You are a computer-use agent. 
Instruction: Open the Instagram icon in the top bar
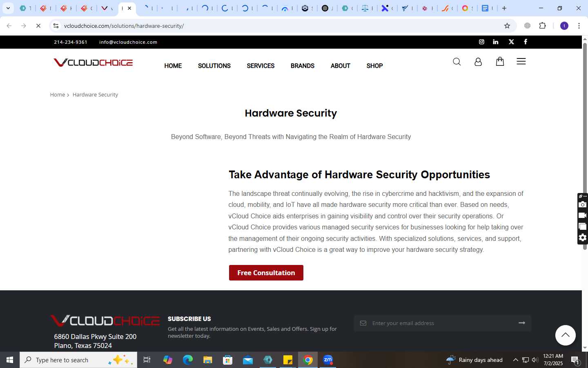click(x=481, y=42)
